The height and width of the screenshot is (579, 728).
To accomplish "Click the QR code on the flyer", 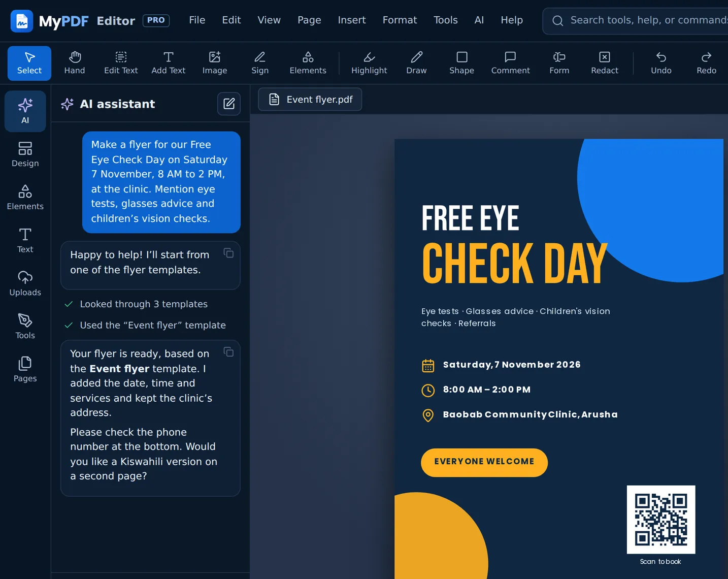I will tap(661, 519).
